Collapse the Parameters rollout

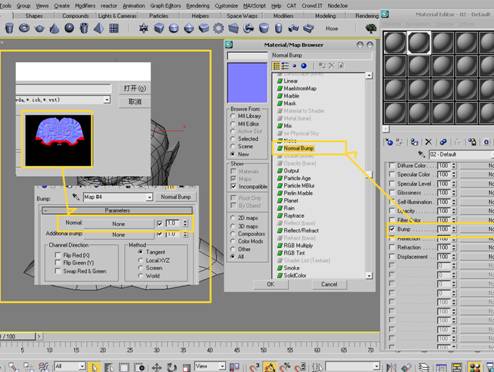[117, 211]
